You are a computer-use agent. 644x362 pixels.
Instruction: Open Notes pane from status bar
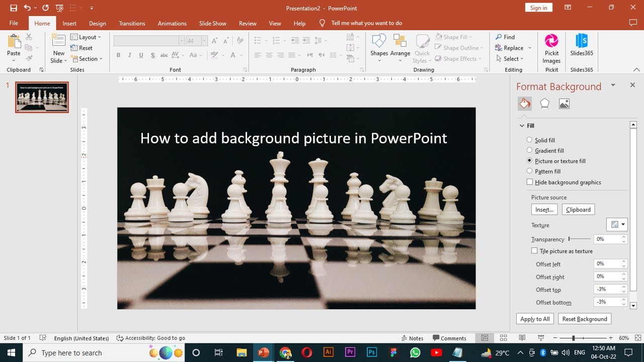click(413, 338)
